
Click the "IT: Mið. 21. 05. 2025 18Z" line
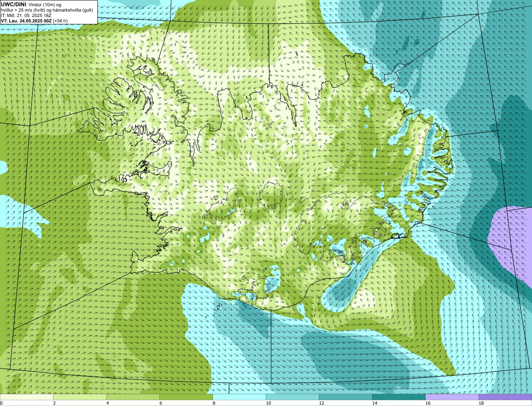(x=26, y=15)
